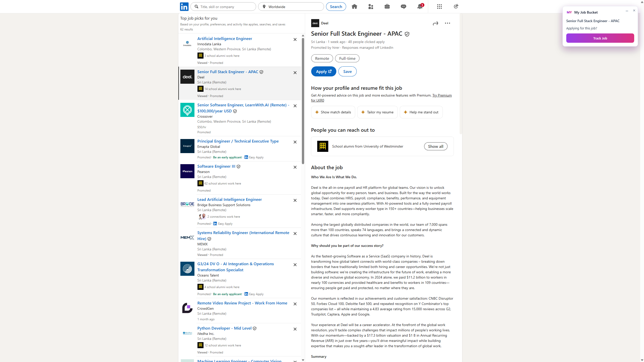This screenshot has height=362, width=644.
Task: Share the Deel job with arrow icon
Action: 435,23
